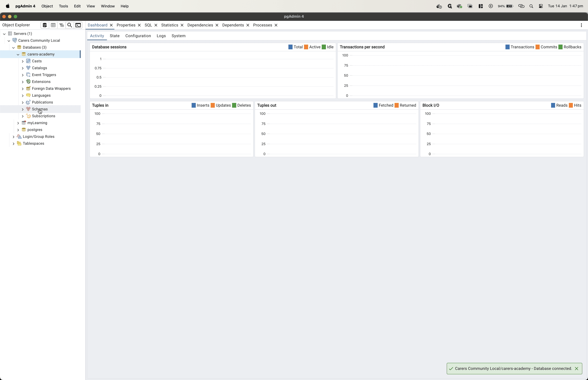Close the SQL tab
This screenshot has height=380, width=588.
click(x=156, y=25)
